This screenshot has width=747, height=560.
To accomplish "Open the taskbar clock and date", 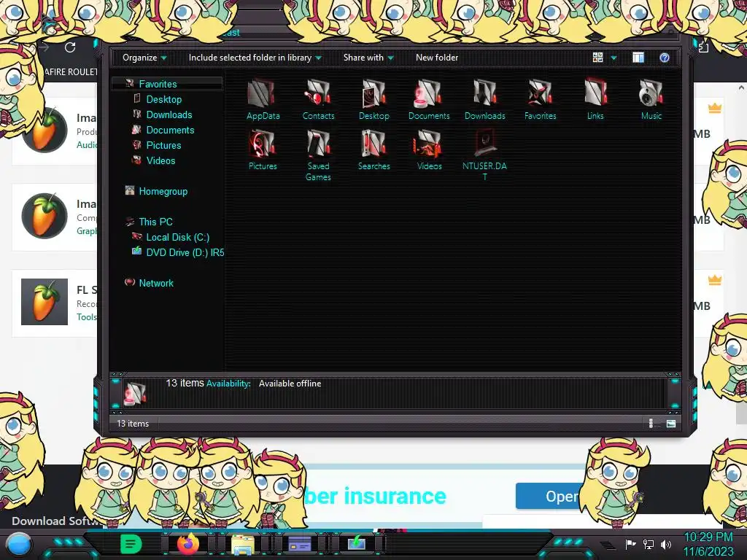I will tap(708, 544).
